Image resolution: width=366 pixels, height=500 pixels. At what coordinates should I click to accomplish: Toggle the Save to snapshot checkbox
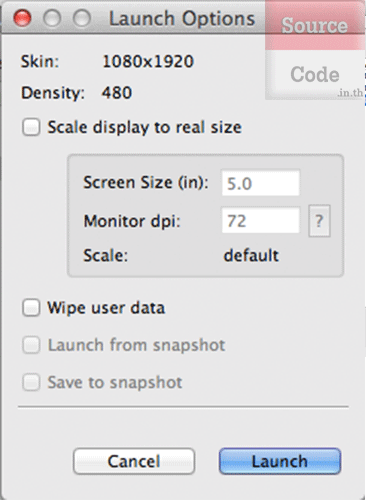point(31,382)
